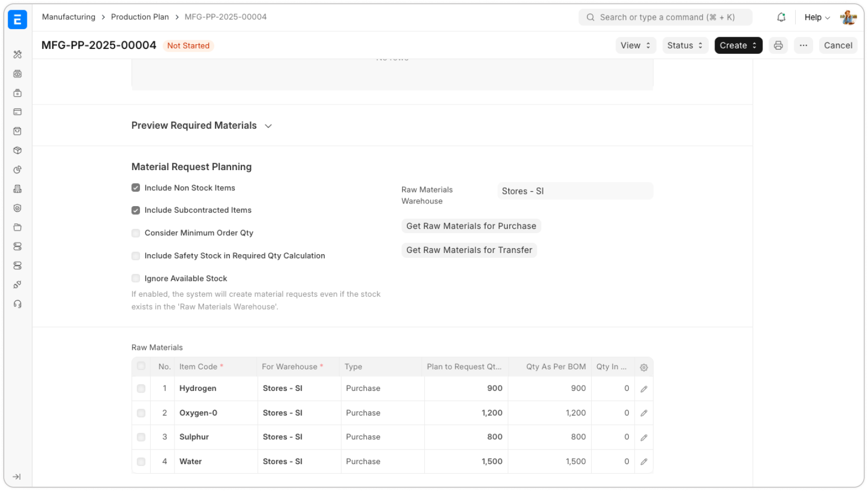Open the money banknote sidebar icon
This screenshot has width=868, height=491.
(17, 74)
